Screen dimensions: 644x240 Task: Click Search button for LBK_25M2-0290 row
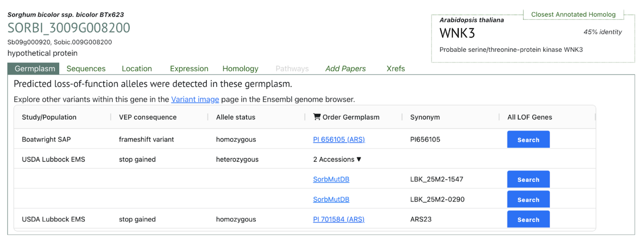coord(528,199)
